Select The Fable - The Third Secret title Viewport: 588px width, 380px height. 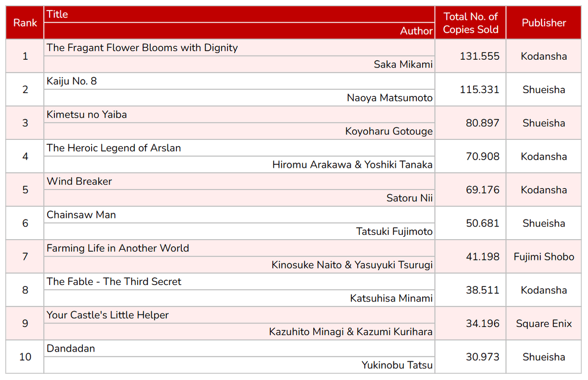tap(114, 282)
